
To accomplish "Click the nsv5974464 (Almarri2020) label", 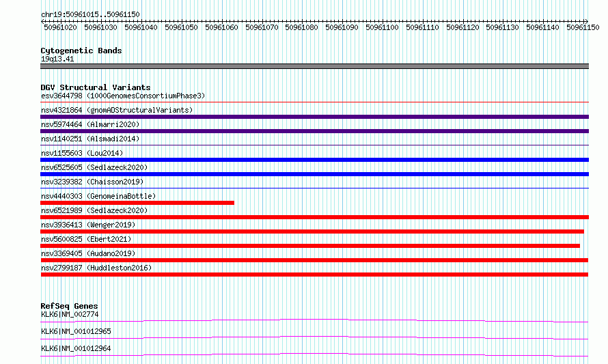I will (90, 124).
